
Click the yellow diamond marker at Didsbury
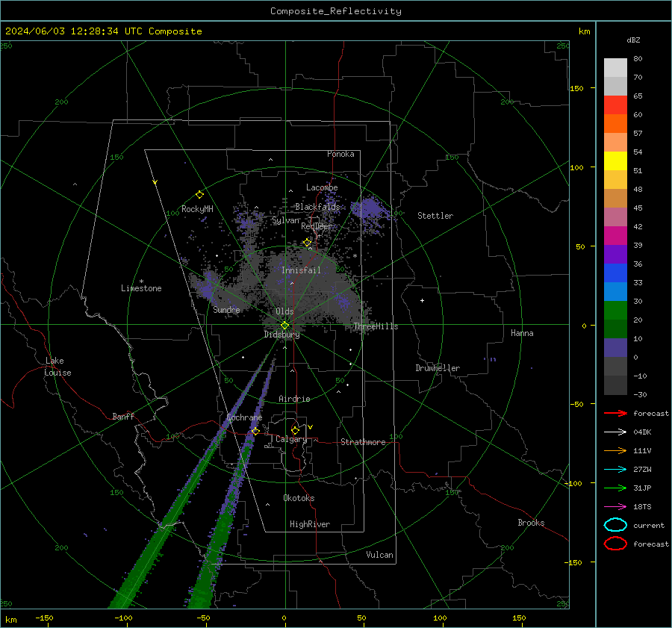point(284,326)
